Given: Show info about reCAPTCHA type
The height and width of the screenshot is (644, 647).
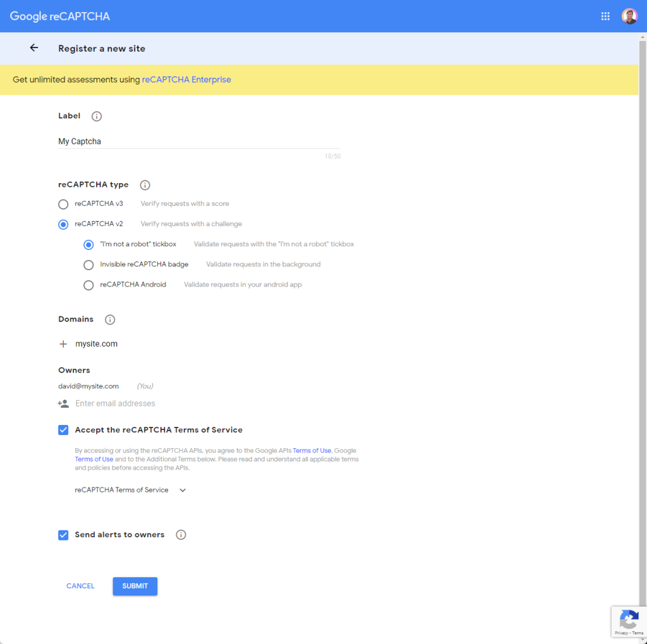Looking at the screenshot, I should click(x=145, y=185).
